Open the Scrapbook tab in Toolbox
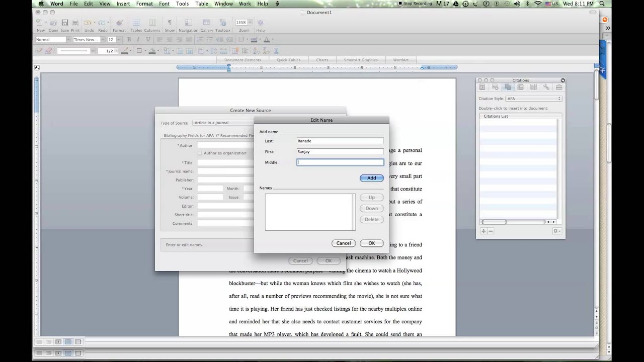 click(521, 87)
